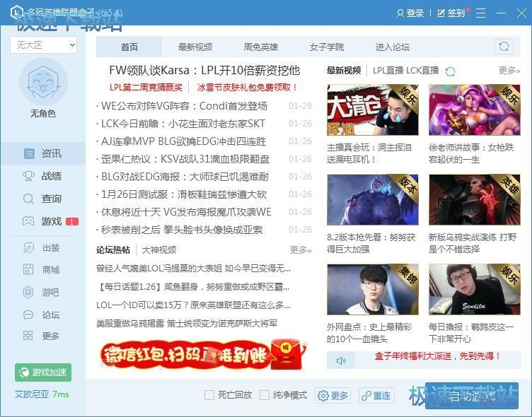The width and height of the screenshot is (532, 417).
Task: Click the 重连 reconnect link button
Action: 376,395
